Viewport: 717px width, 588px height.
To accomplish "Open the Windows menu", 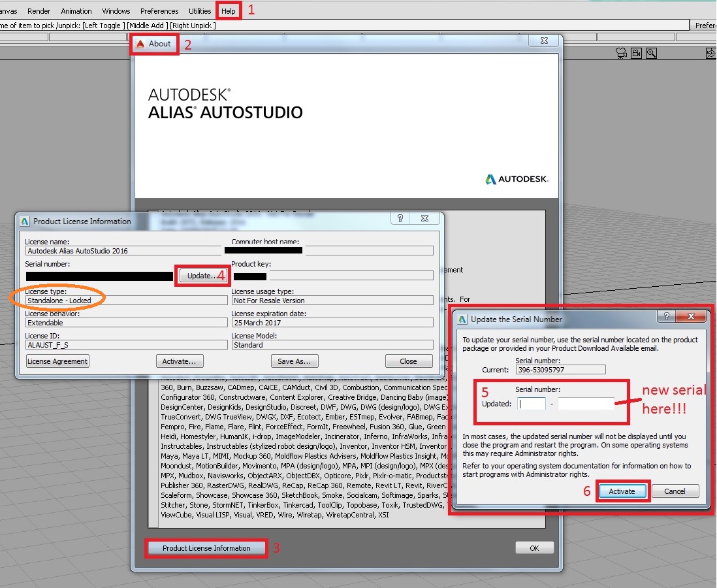I will 116,11.
